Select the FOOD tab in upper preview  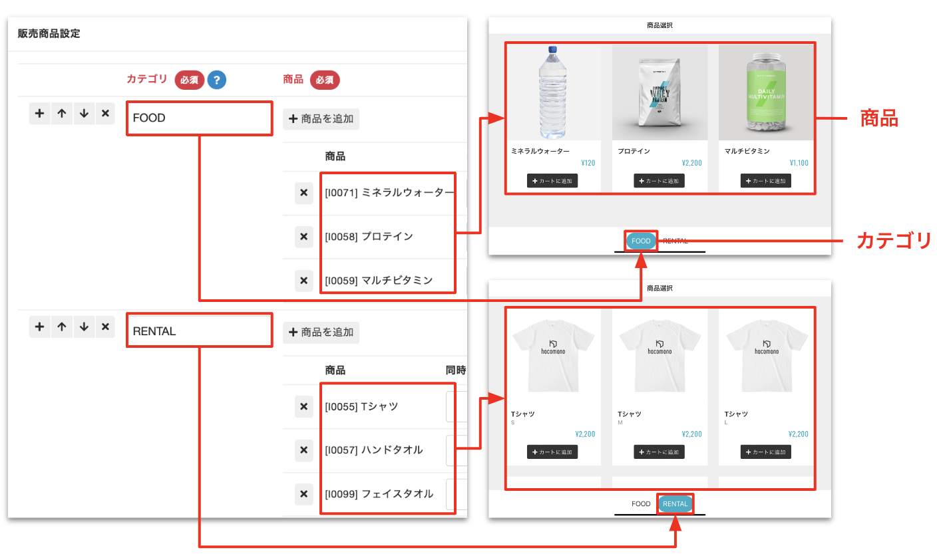640,241
